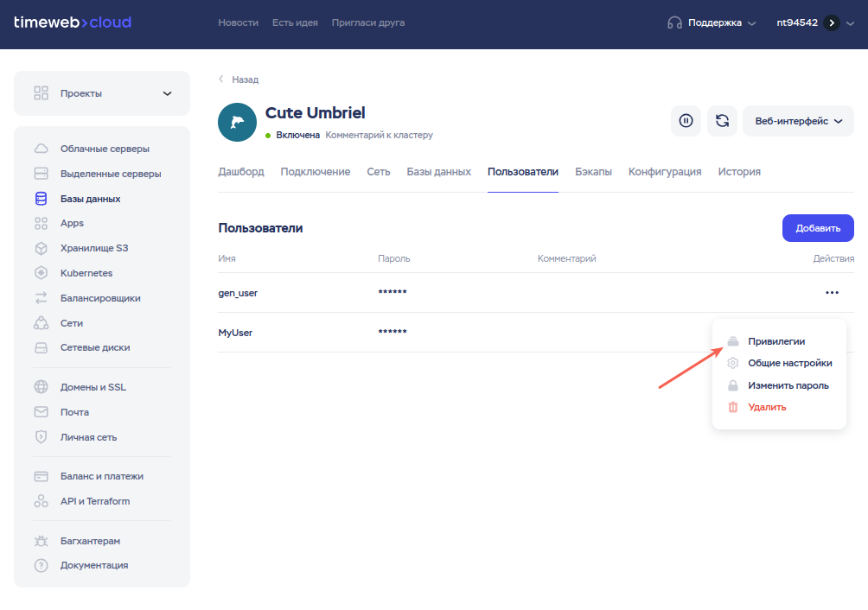
Task: Open the История tab
Action: coord(739,171)
